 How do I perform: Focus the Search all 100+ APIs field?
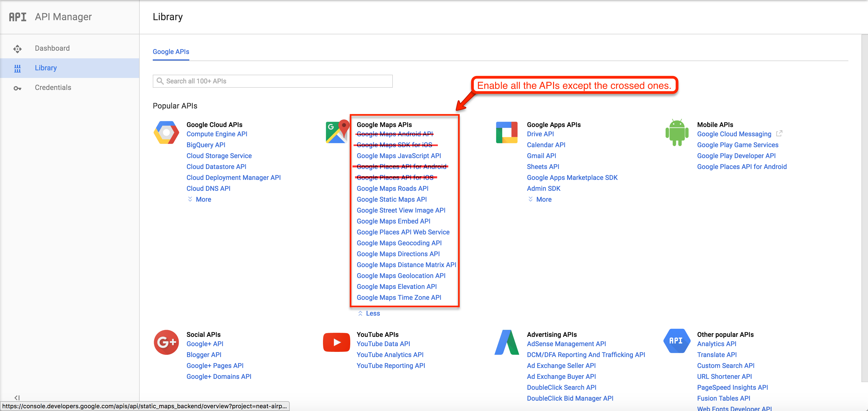[x=273, y=81]
